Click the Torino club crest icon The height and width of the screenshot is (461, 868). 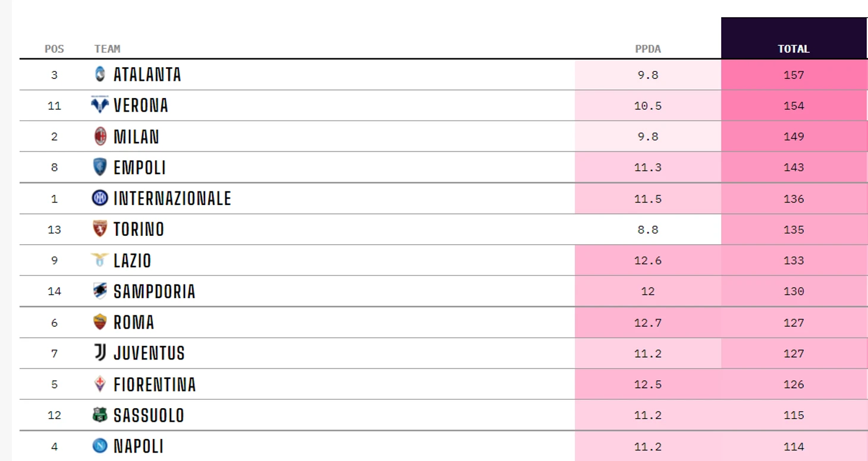point(100,229)
